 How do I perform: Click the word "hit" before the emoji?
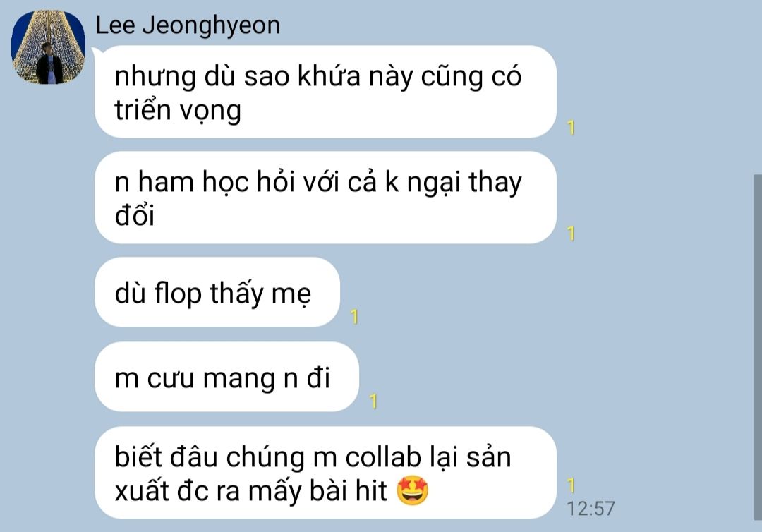371,490
